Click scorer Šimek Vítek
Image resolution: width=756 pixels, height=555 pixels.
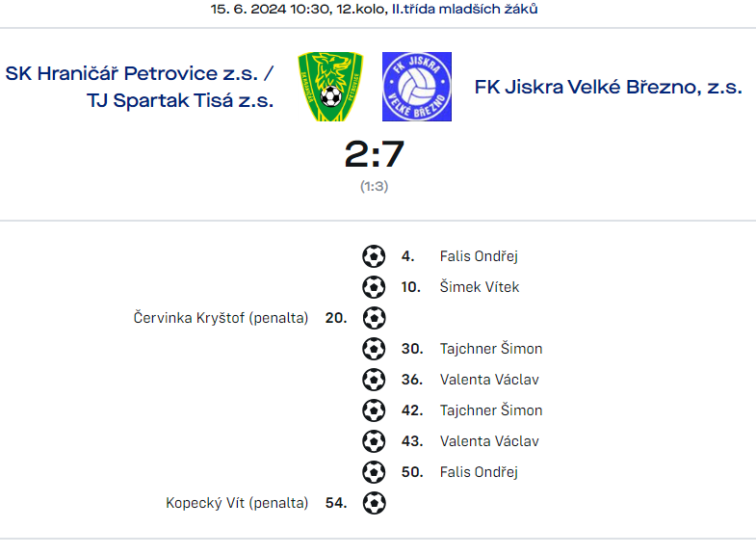pyautogui.click(x=480, y=287)
